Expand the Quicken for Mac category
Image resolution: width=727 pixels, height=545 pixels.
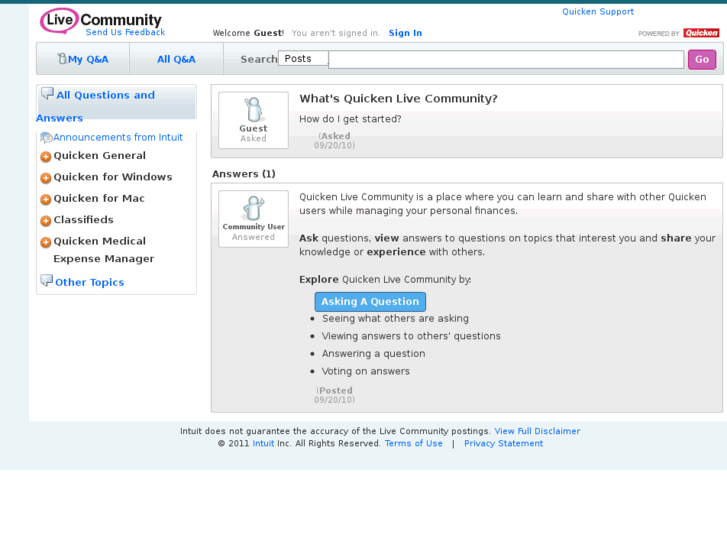pyautogui.click(x=45, y=199)
